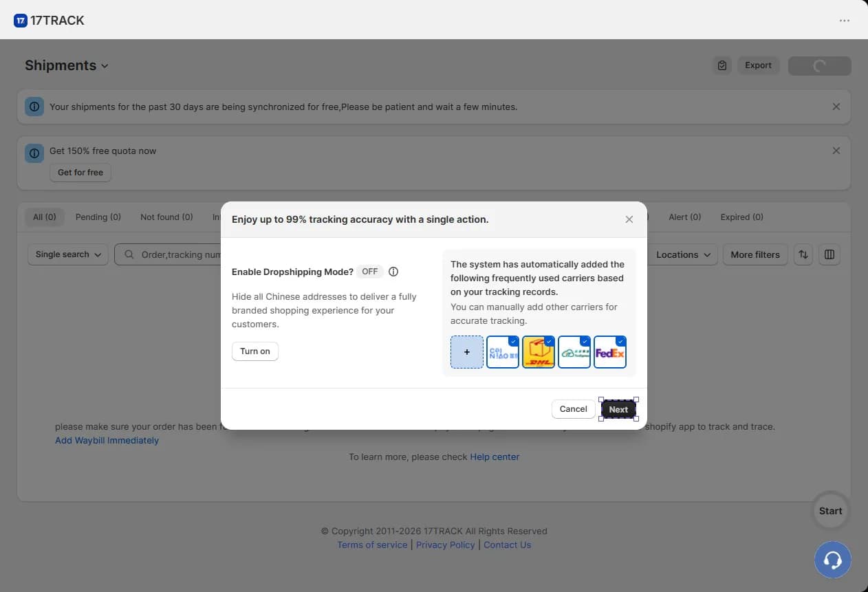Select the FedEx carrier logo
Image resolution: width=868 pixels, height=592 pixels.
point(610,352)
